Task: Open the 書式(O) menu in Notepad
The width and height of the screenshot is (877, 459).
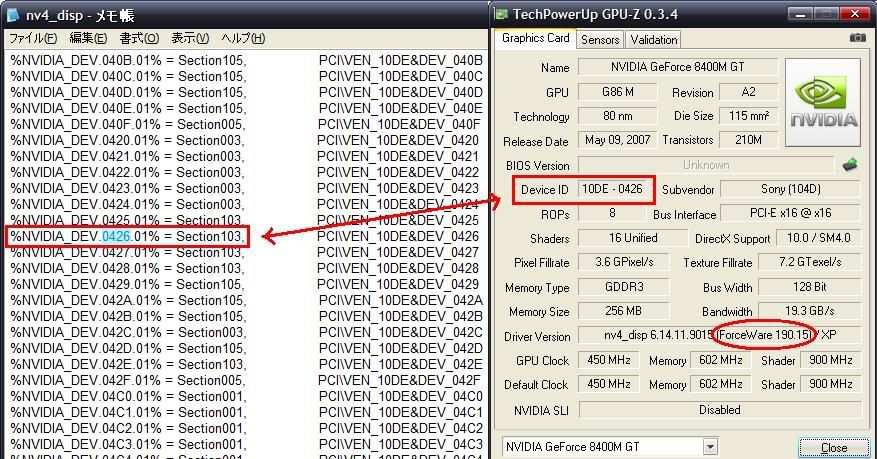Action: point(139,39)
